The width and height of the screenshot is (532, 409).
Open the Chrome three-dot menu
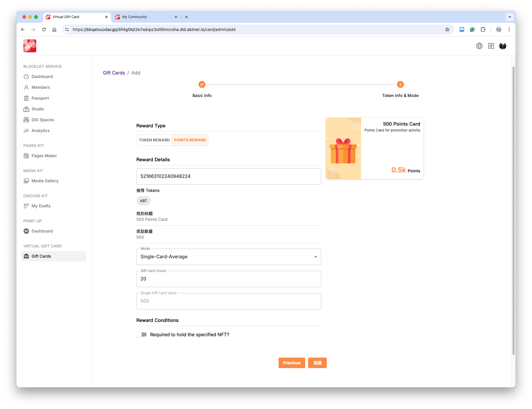(509, 30)
